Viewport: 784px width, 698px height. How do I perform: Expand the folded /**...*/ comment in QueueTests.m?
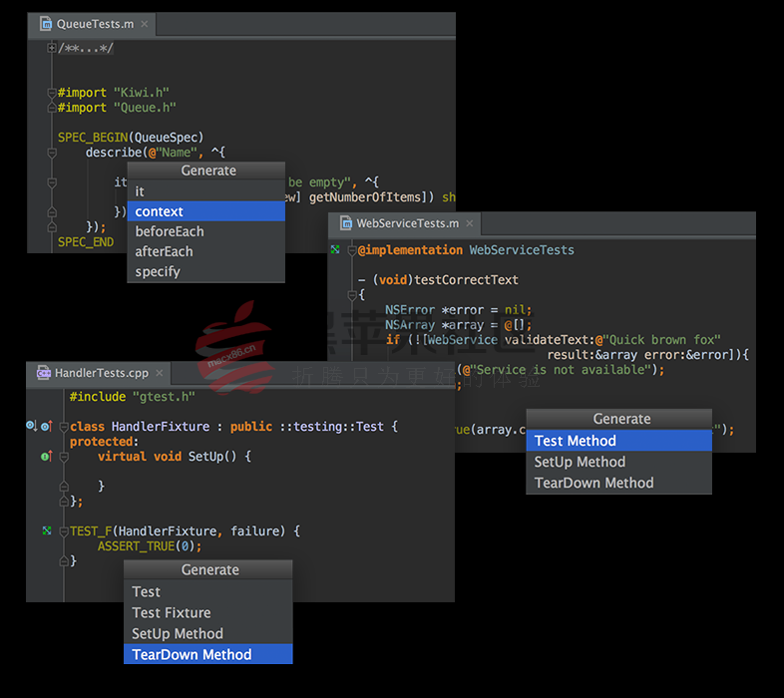click(51, 48)
